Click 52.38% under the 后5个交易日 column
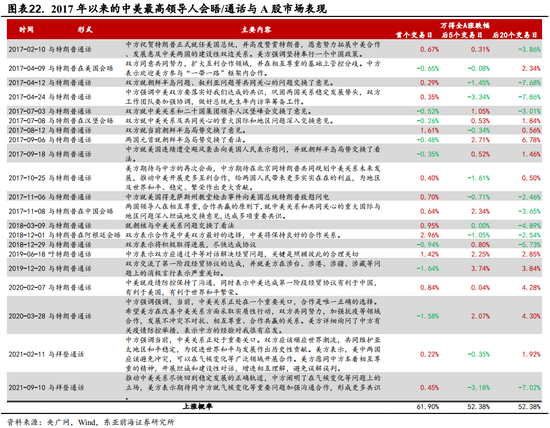Viewport: 550px width, 428px height. click(478, 407)
